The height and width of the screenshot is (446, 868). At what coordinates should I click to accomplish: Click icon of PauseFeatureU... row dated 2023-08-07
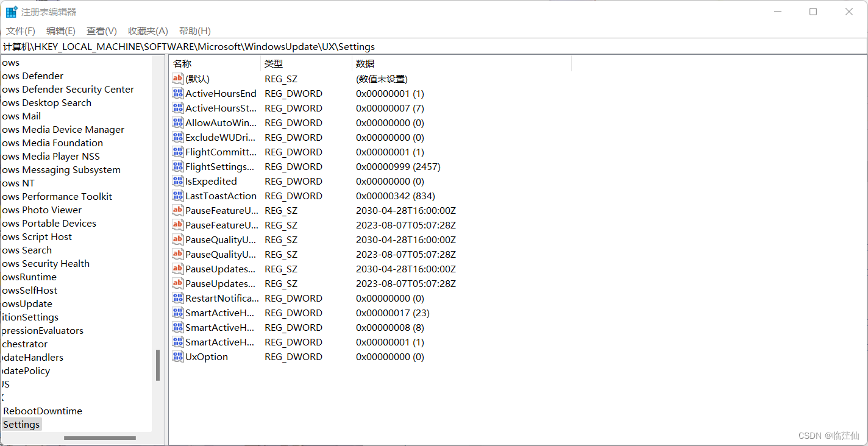(x=178, y=225)
